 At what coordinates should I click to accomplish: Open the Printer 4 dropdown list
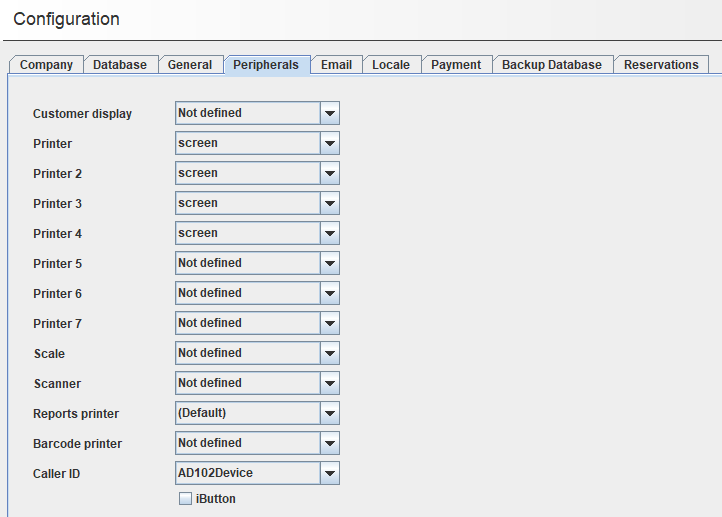[329, 233]
